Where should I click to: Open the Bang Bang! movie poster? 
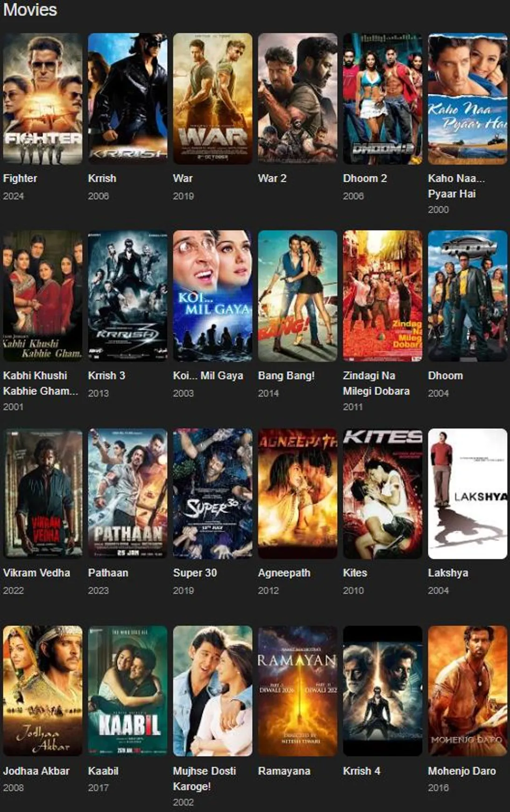click(x=297, y=296)
